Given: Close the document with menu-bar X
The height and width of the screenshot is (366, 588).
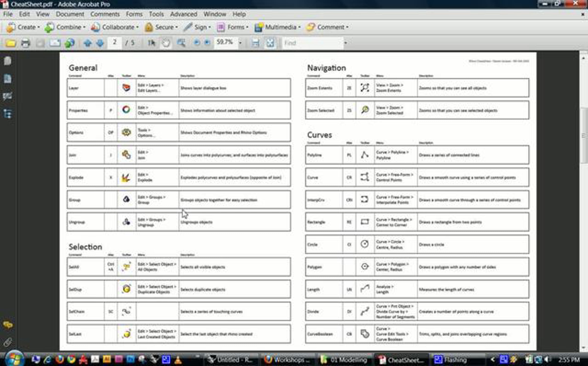Looking at the screenshot, I should point(583,14).
